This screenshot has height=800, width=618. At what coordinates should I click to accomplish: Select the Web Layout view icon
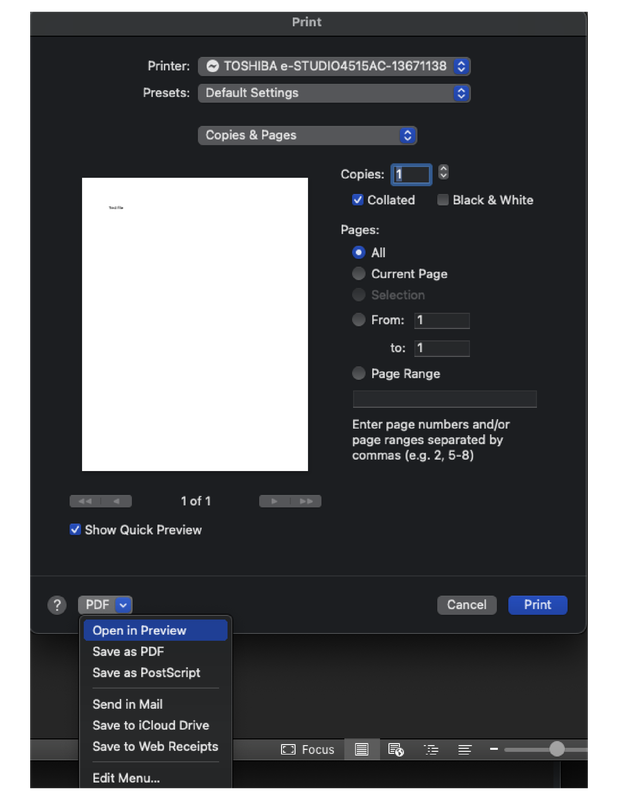pyautogui.click(x=396, y=749)
